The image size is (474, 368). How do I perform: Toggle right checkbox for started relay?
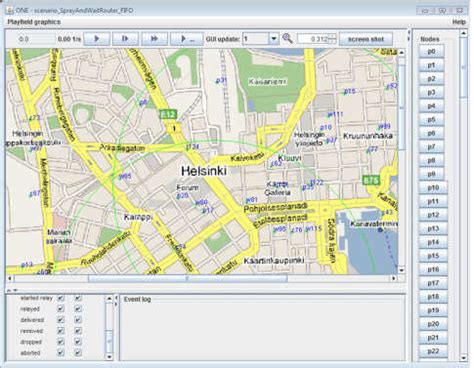[x=78, y=298]
